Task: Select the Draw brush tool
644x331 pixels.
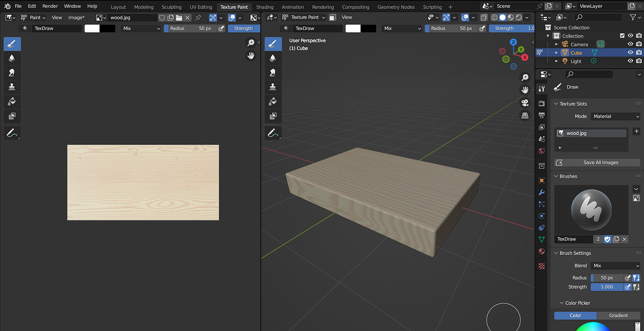Action: [x=12, y=43]
